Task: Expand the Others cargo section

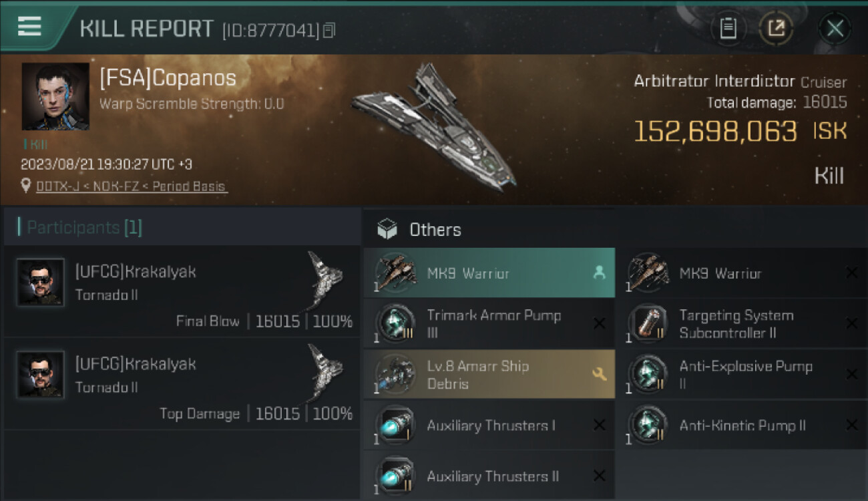Action: [435, 230]
